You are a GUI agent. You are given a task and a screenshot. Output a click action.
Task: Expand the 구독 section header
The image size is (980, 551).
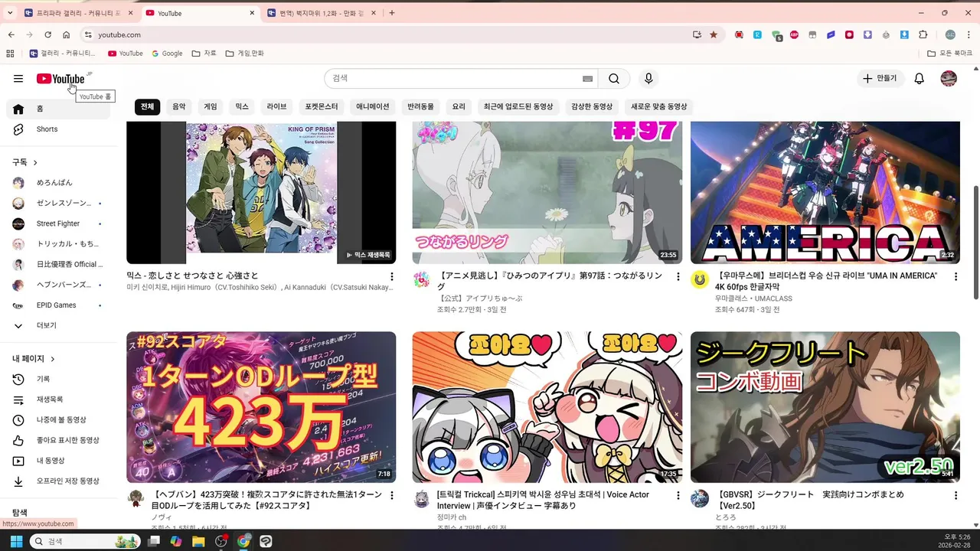24,162
